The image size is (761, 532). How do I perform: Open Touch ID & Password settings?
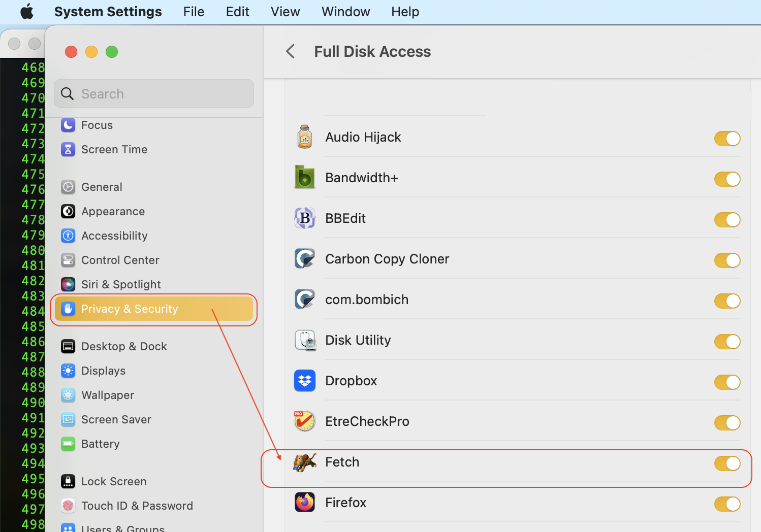[154, 506]
